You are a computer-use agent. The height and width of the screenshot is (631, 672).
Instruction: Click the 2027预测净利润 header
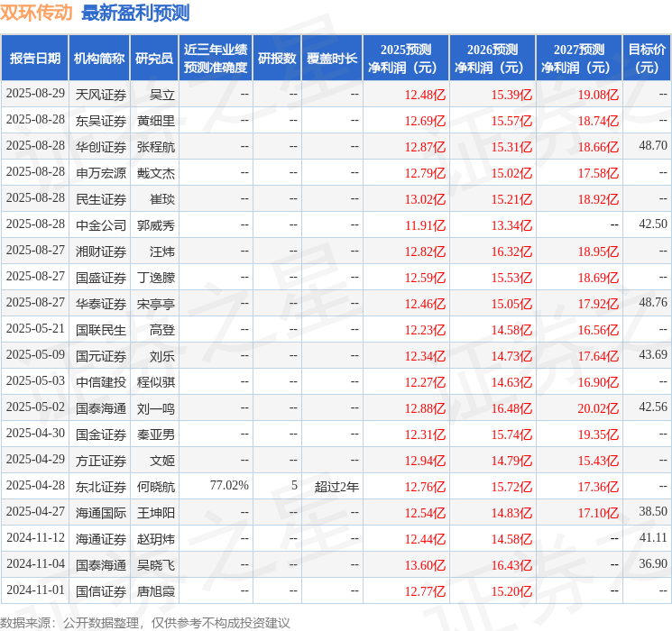(578, 59)
